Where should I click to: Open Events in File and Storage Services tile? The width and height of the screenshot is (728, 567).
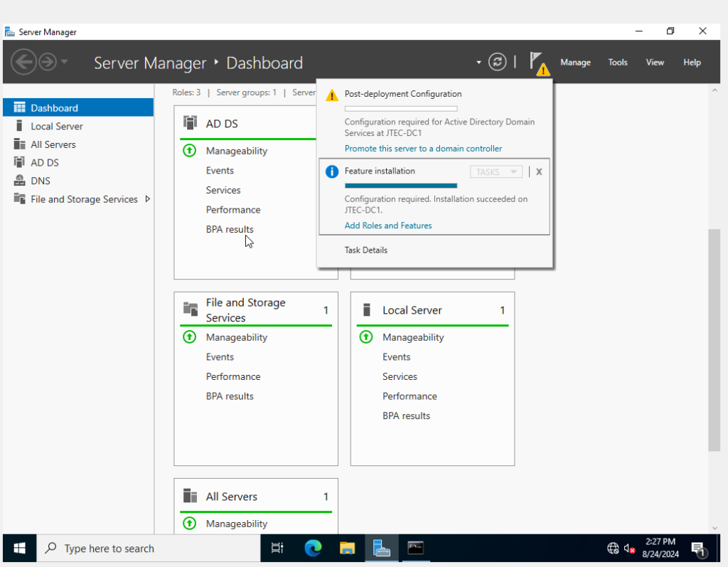(220, 357)
